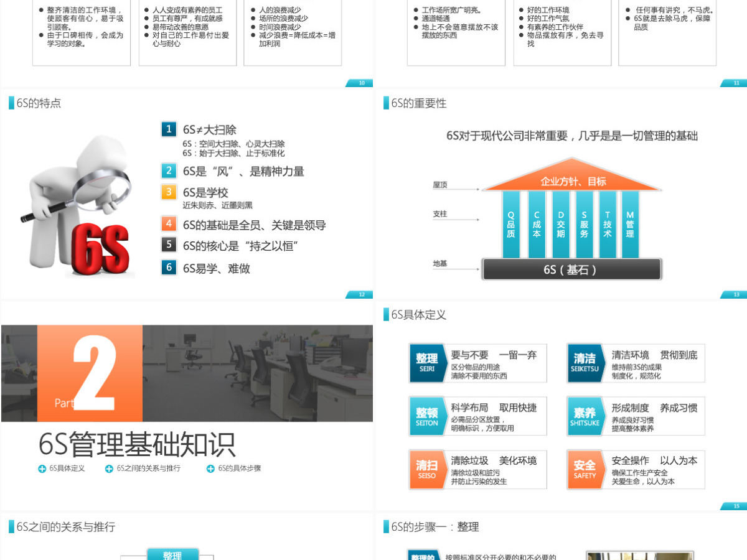Click the orange number 4 badge
The image size is (747, 560).
[x=169, y=224]
